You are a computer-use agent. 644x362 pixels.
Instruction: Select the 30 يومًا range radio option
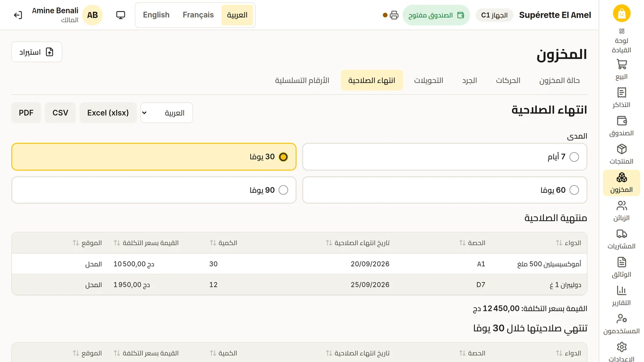coord(154,157)
